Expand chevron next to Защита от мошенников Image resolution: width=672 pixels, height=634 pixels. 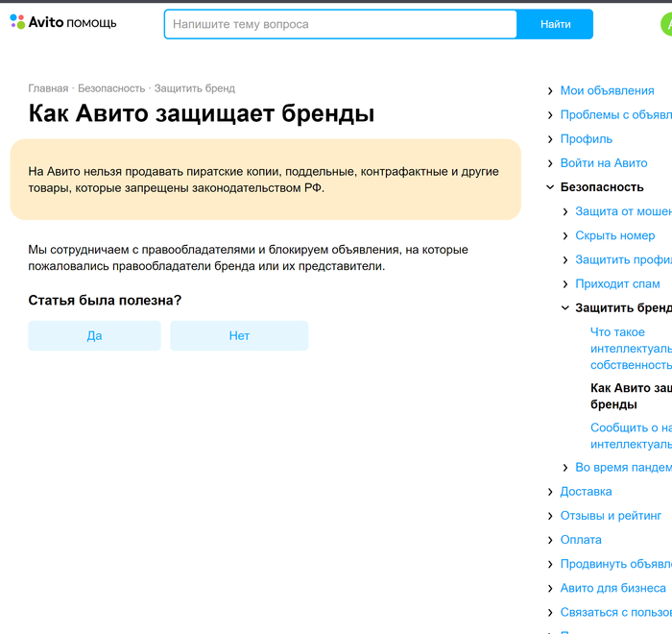[565, 211]
